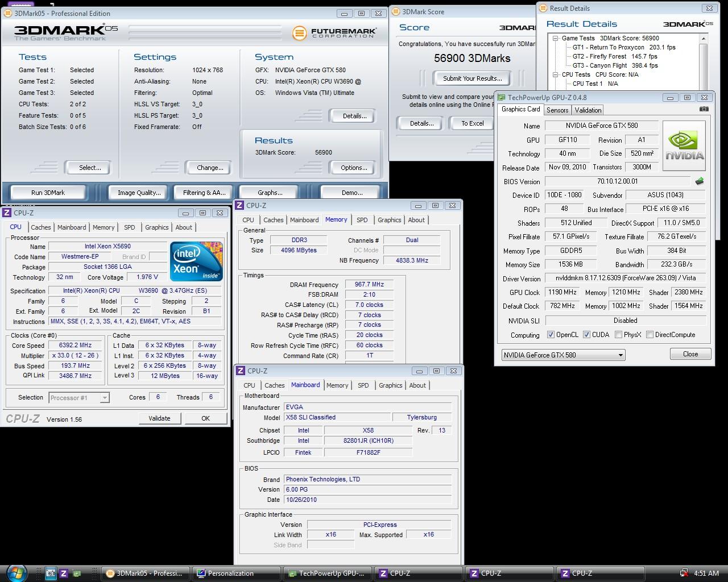
Task: Click the Result Details scrollbar up arrow
Action: pyautogui.click(x=704, y=39)
